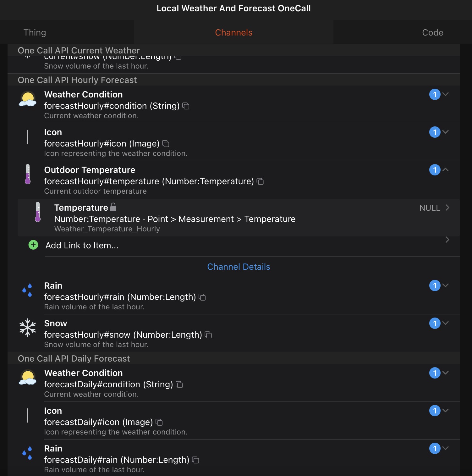The image size is (472, 476).
Task: Copy the forecastHourly#icon channel ID
Action: (166, 144)
